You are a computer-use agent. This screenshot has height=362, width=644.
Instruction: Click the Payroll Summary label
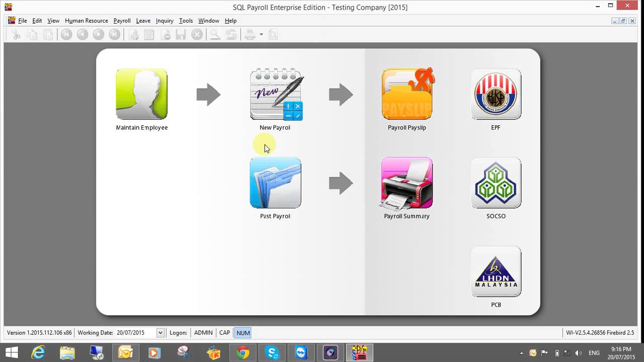pos(407,216)
